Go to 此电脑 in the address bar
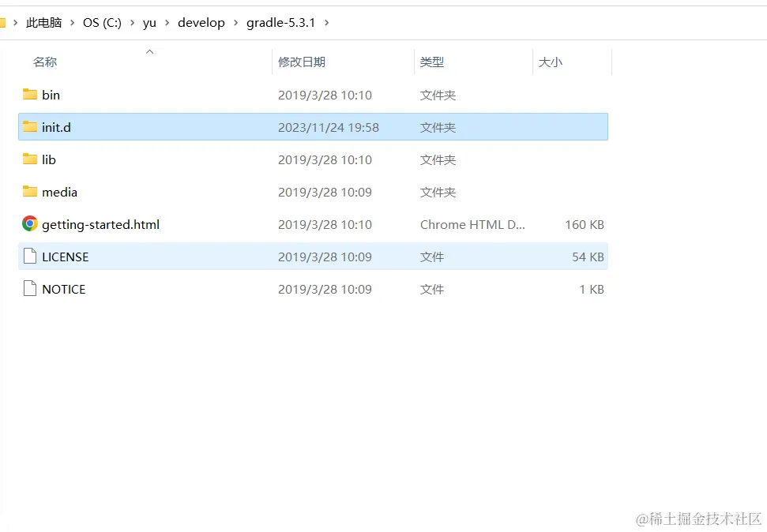 coord(44,22)
